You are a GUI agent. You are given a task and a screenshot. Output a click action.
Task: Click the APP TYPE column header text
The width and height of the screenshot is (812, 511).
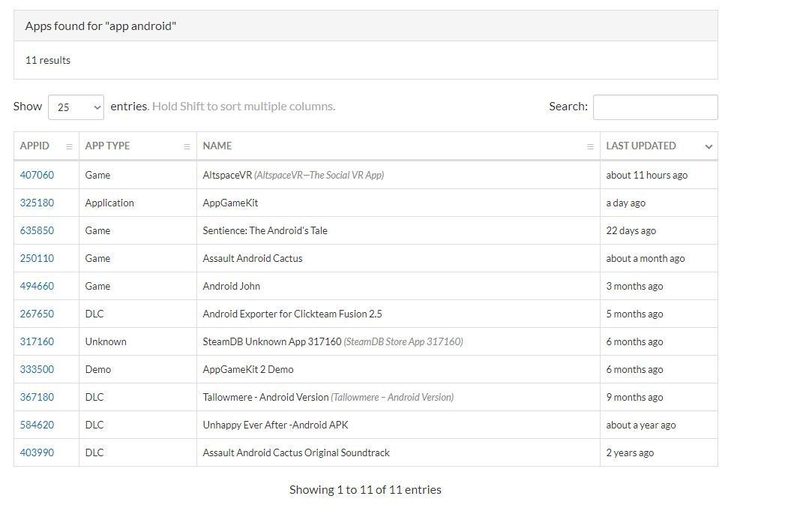tap(107, 146)
